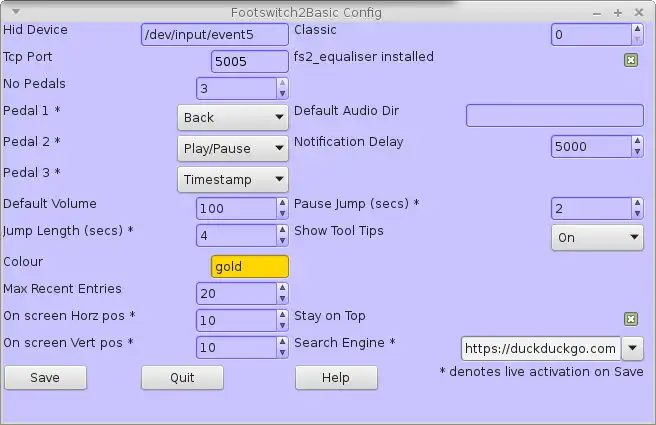Image resolution: width=656 pixels, height=425 pixels.
Task: Increase the Jump Length seconds
Action: pos(282,230)
